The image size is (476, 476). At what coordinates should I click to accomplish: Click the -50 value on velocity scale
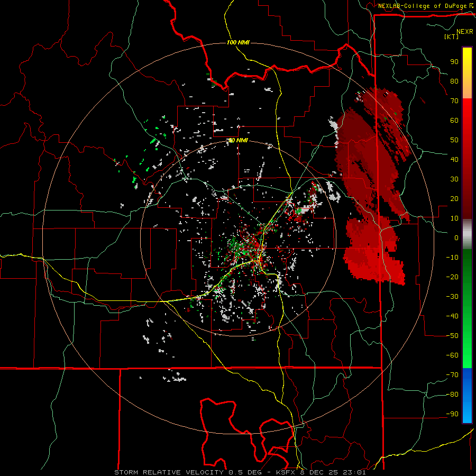pyautogui.click(x=452, y=336)
